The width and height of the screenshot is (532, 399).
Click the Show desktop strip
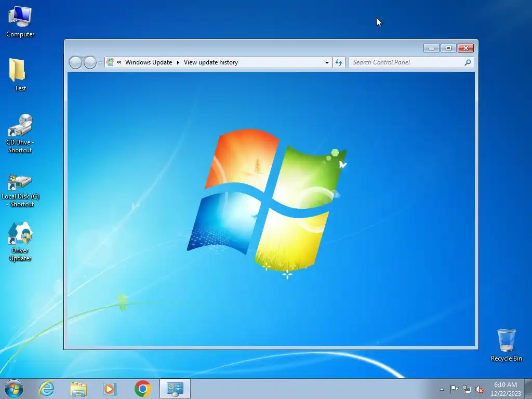[x=528, y=389]
